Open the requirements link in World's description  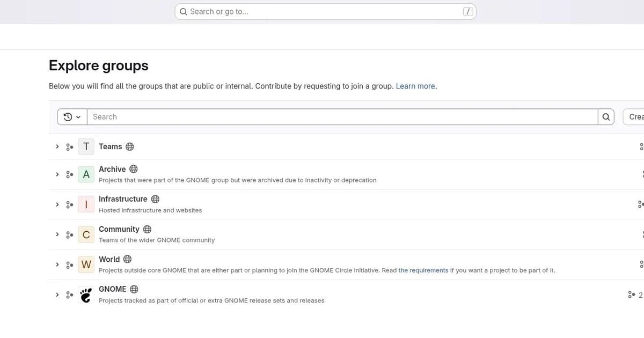pos(423,270)
